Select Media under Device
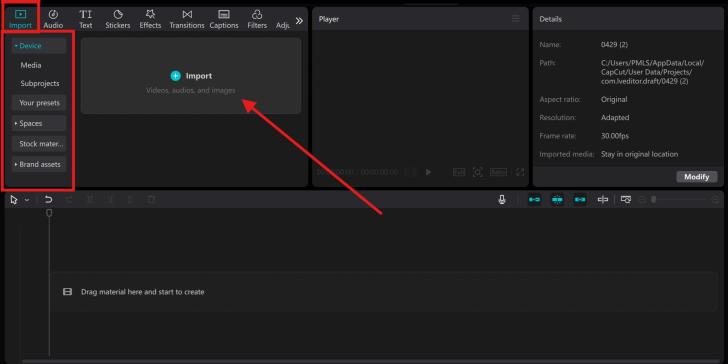Screen dimensions: 728x364 [x=31, y=65]
